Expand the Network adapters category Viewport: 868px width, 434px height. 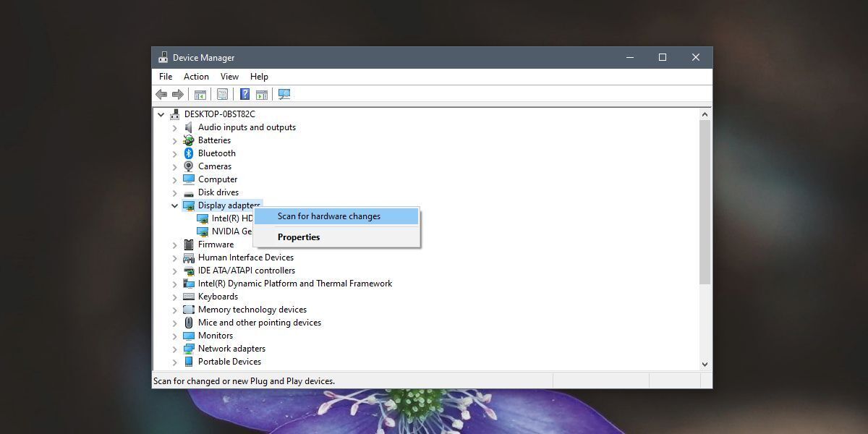coord(174,348)
